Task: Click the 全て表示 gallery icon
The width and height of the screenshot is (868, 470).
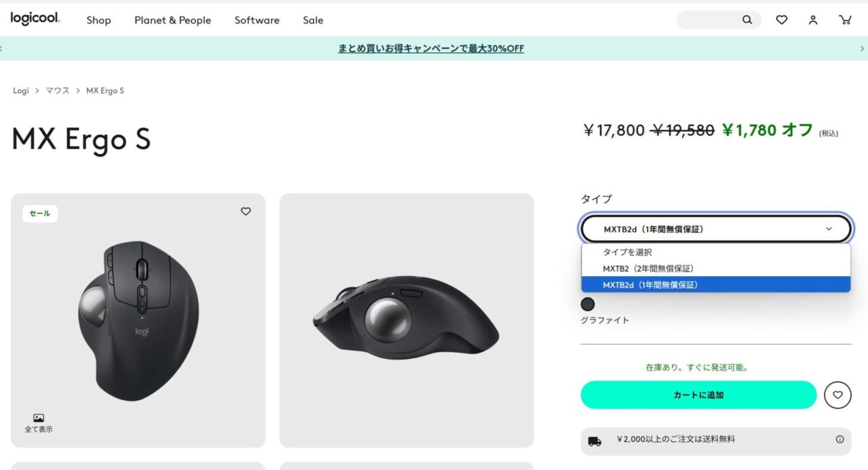Action: 39,418
